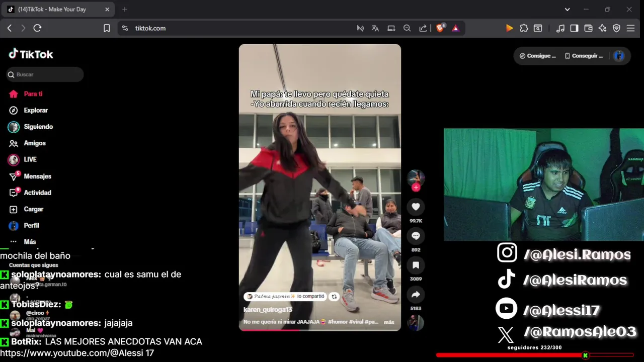Click the TikTok logo

tap(31, 54)
